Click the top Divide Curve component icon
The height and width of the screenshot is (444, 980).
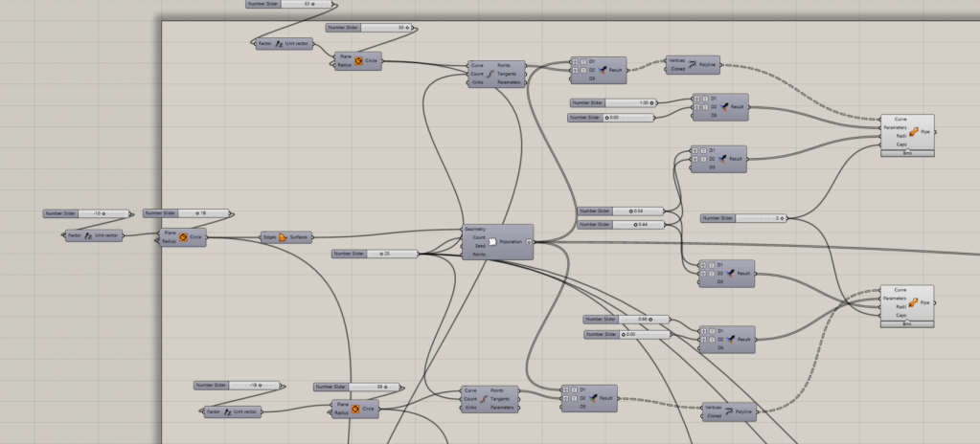490,73
